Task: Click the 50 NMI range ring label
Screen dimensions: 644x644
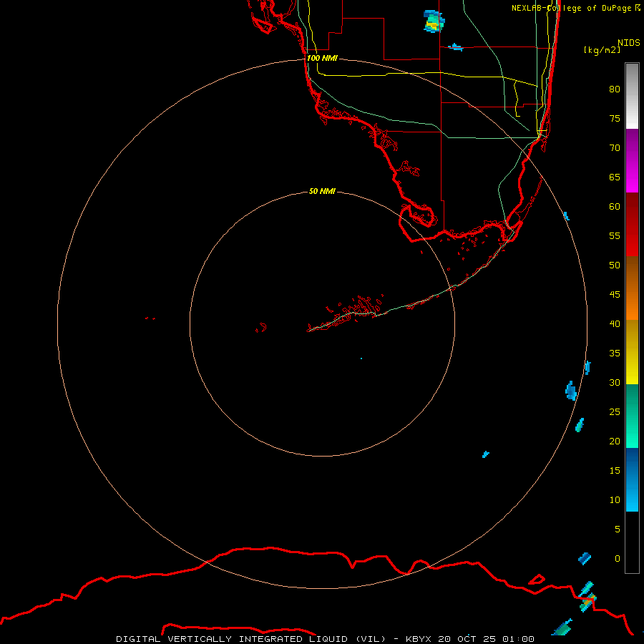Action: click(322, 191)
